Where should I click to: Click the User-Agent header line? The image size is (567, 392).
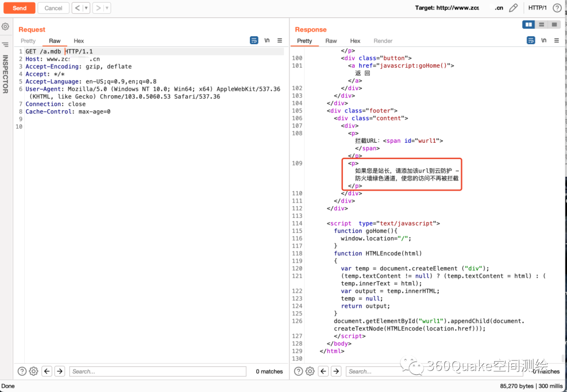pos(153,92)
